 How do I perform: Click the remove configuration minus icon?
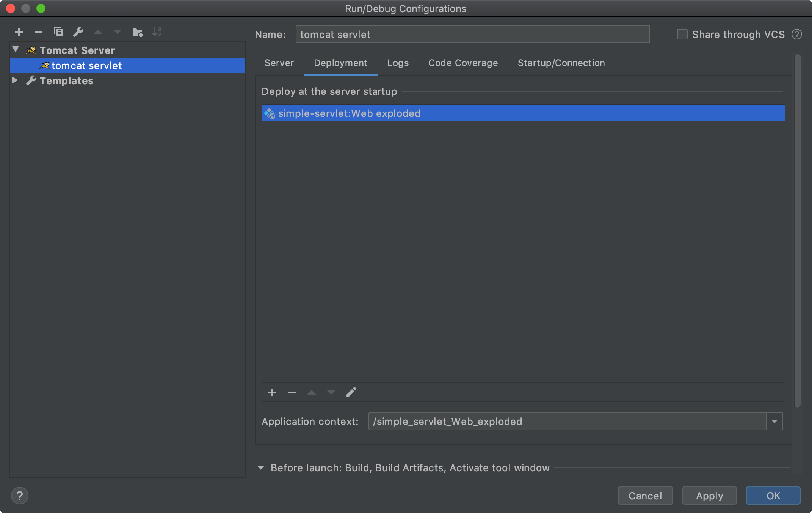tap(38, 32)
